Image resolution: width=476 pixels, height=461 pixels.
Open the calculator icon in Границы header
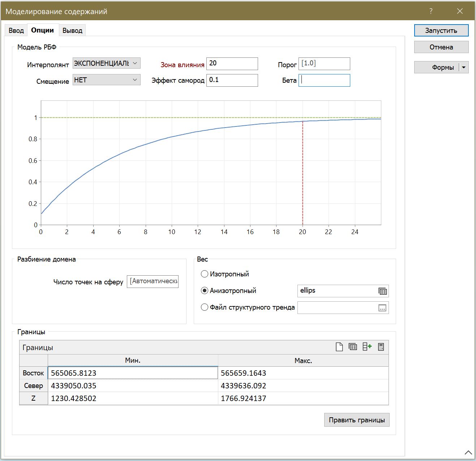(381, 347)
